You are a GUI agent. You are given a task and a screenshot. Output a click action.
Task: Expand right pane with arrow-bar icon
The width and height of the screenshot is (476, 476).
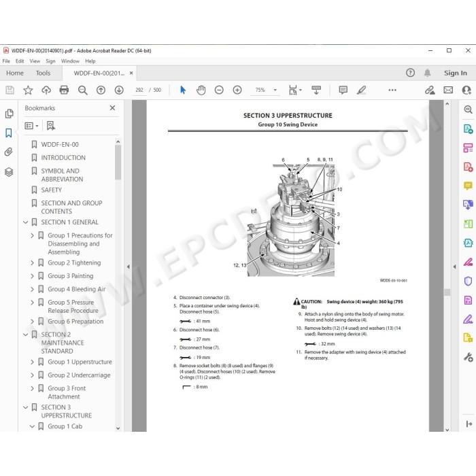[x=469, y=424]
